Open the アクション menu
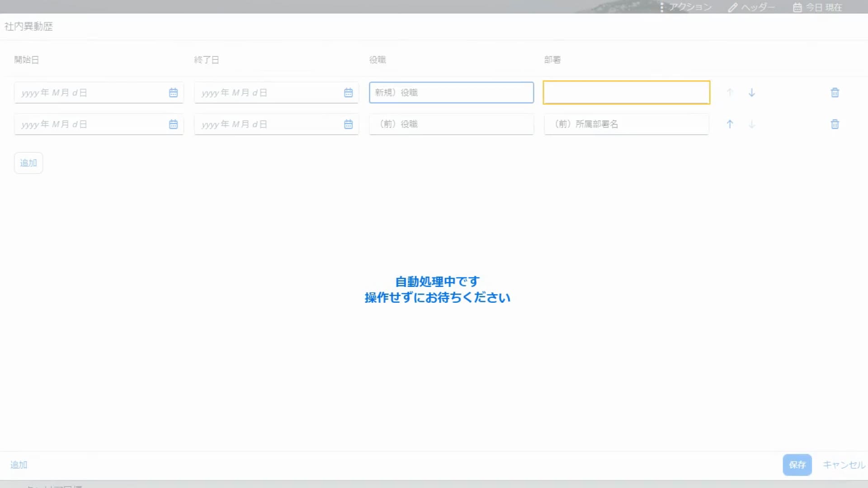 [686, 7]
